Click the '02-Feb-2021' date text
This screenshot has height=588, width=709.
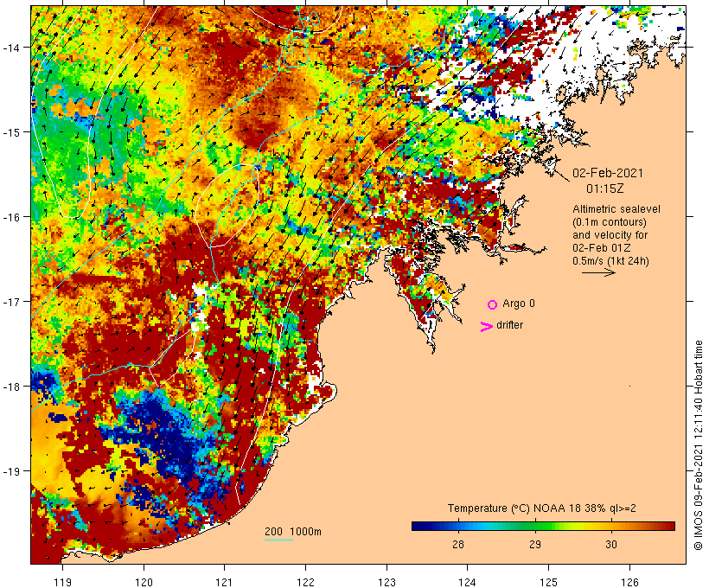(x=608, y=173)
